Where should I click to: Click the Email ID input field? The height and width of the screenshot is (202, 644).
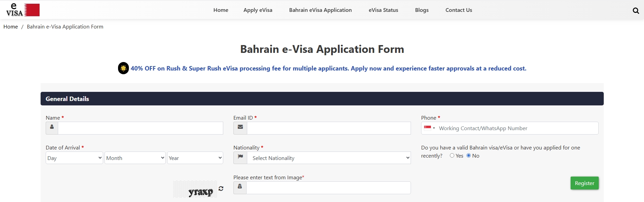[329, 128]
